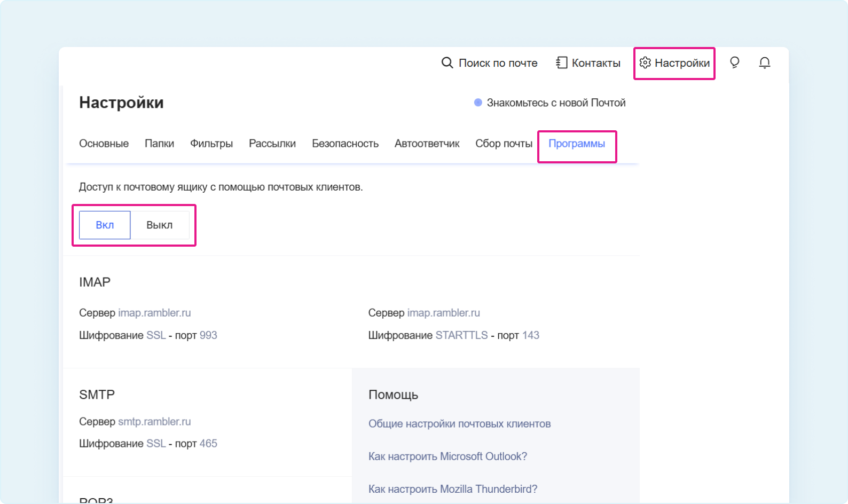The height and width of the screenshot is (504, 848).
Task: Open the notifications bell icon
Action: pos(765,63)
